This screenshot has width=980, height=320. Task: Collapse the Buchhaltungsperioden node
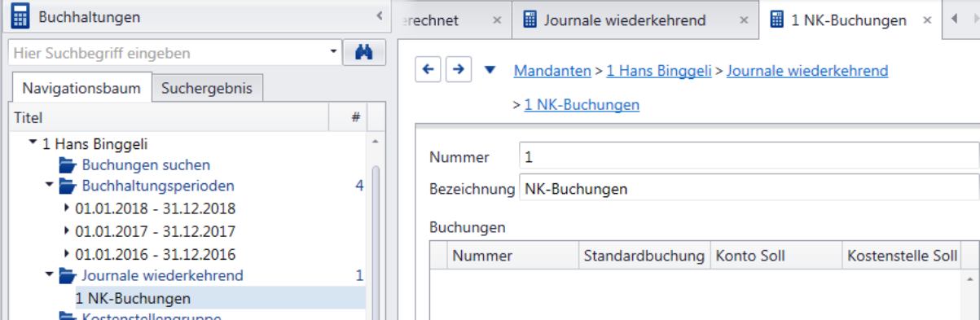point(49,186)
